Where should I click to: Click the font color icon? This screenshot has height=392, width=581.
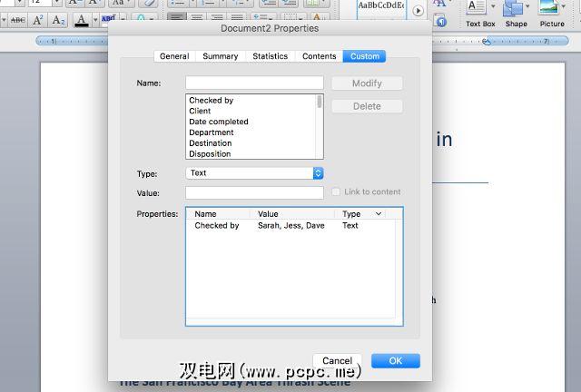tap(82, 20)
